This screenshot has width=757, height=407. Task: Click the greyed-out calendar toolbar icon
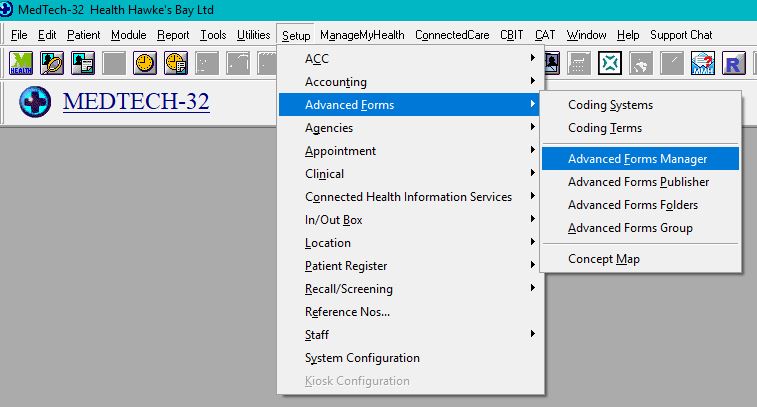pyautogui.click(x=579, y=63)
